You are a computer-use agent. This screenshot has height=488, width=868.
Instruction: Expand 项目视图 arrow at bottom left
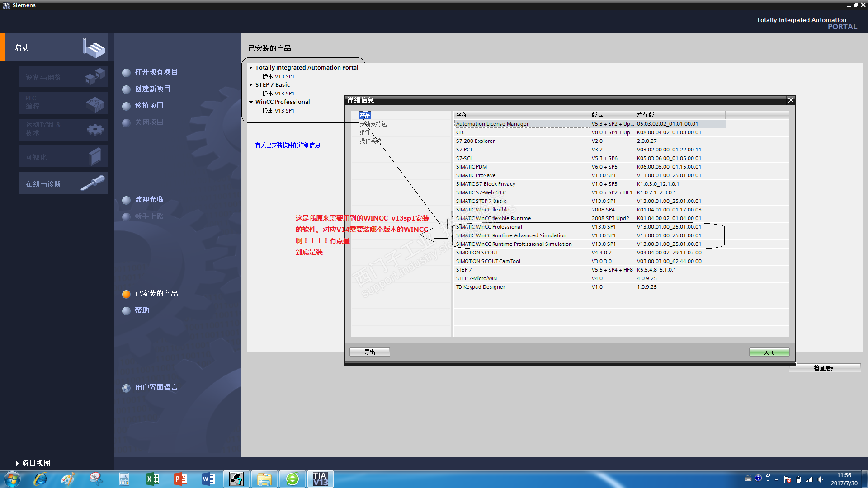pos(17,463)
